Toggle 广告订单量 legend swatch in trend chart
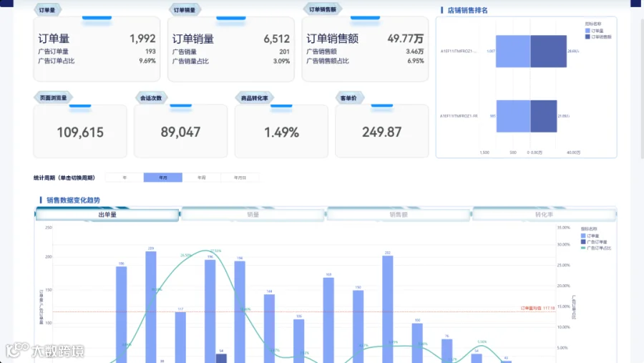The width and height of the screenshot is (644, 363). (583, 242)
